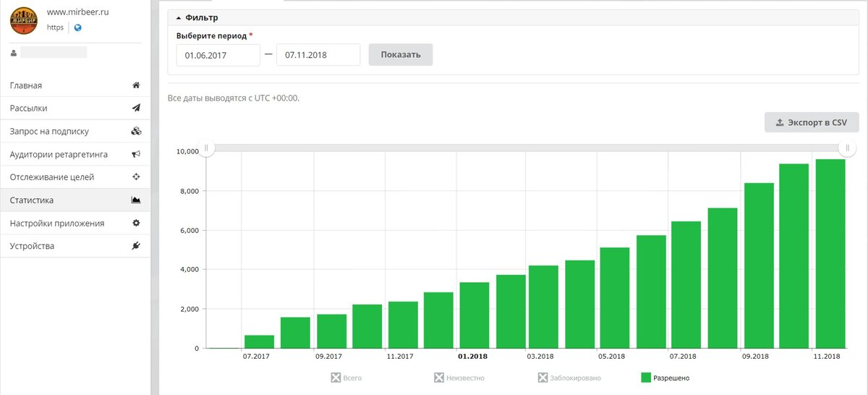Screen dimensions: 868x395
Task: Click the bar above 09.2018 label
Action: click(x=759, y=266)
